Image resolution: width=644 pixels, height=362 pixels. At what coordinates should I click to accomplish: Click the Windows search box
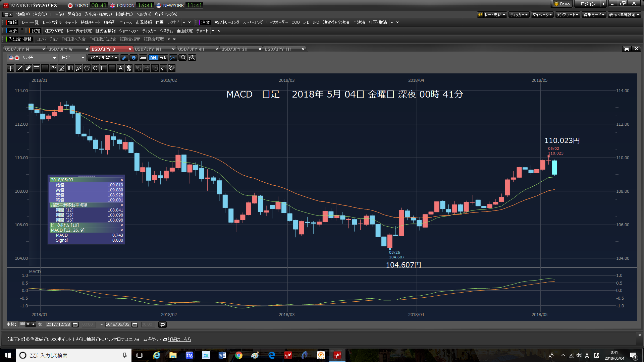[74, 355]
